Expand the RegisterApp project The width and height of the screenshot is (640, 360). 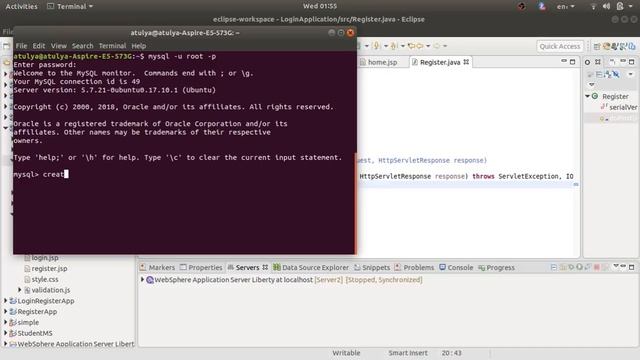[6, 311]
